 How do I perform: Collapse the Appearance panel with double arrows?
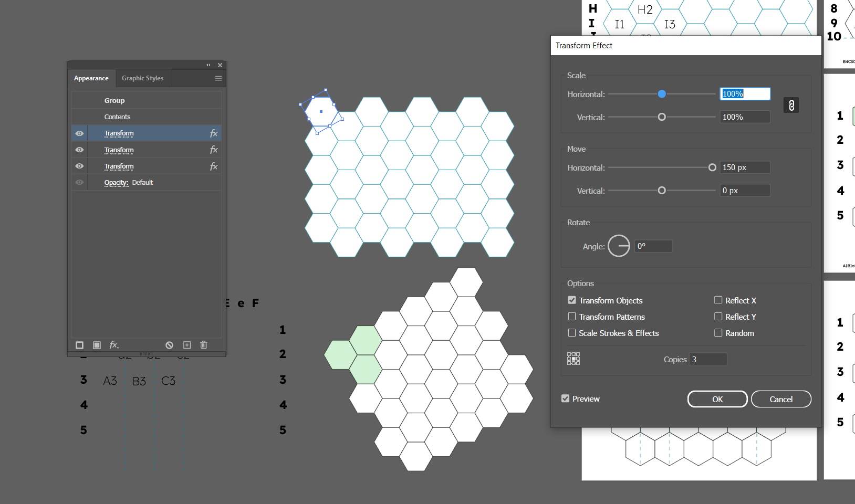pos(208,65)
